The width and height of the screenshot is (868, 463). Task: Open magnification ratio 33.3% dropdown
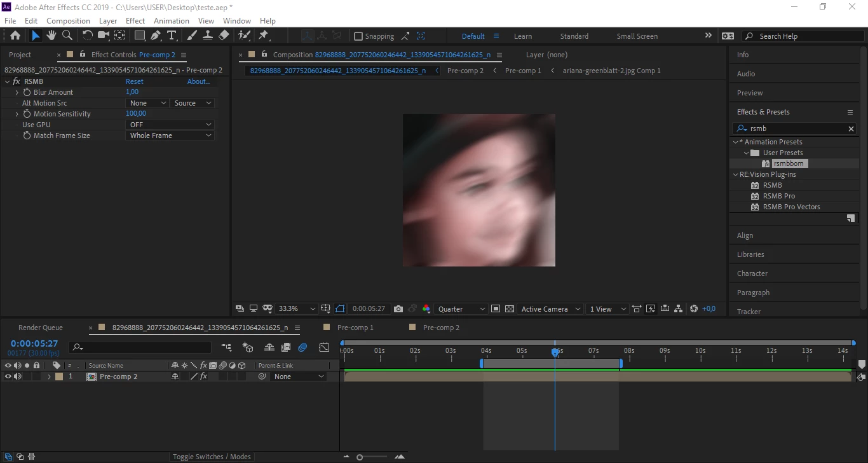pos(297,308)
